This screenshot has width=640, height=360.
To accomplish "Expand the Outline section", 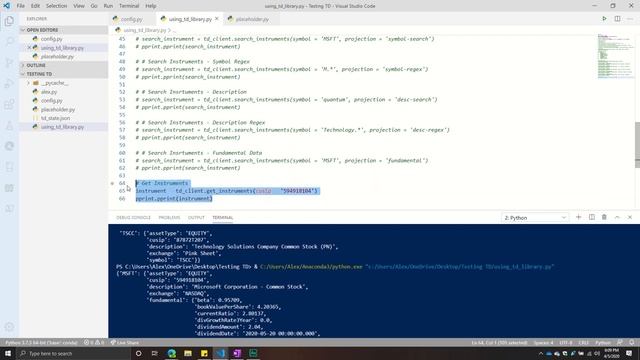I will pos(64,65).
